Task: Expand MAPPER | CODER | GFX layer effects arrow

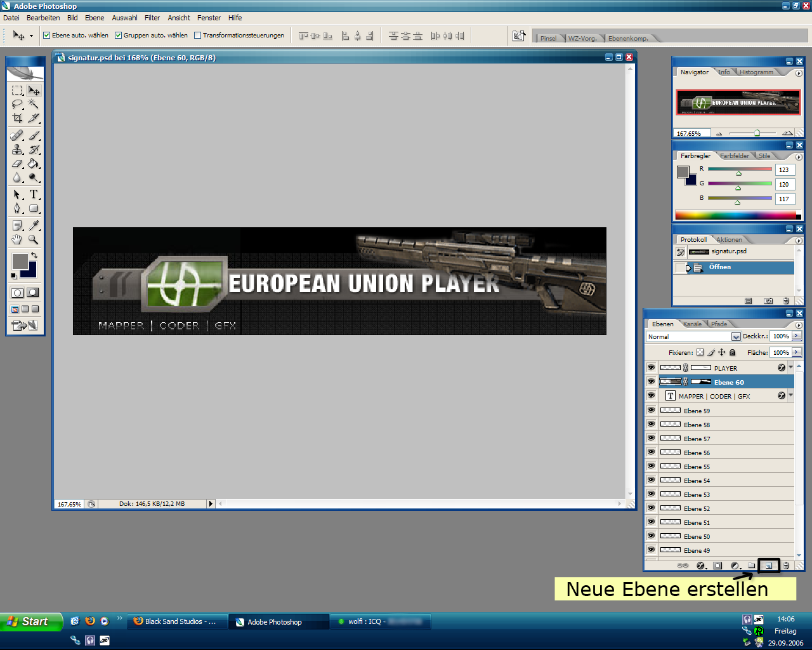Action: coord(790,395)
